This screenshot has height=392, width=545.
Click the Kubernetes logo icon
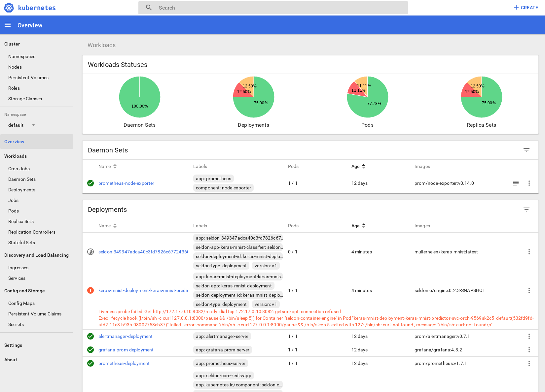point(9,7)
